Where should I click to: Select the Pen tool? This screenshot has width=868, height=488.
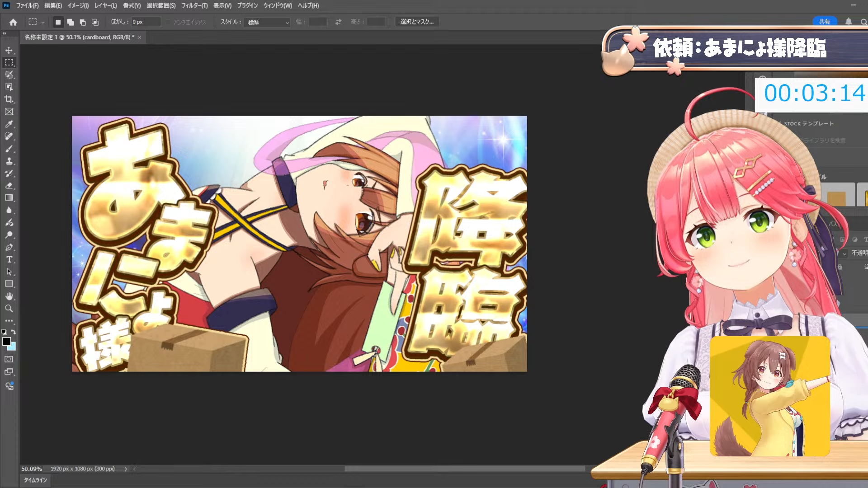pyautogui.click(x=9, y=247)
